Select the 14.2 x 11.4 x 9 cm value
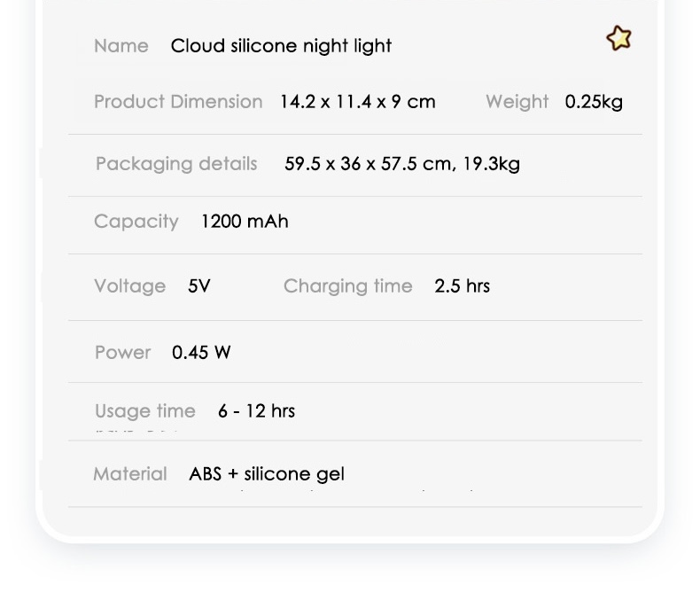Image resolution: width=700 pixels, height=593 pixels. (357, 102)
